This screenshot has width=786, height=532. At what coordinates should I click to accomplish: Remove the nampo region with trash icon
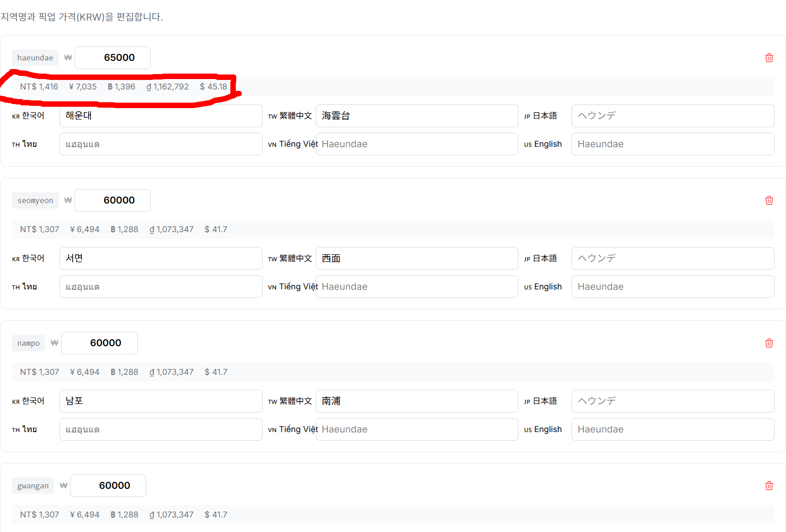769,343
